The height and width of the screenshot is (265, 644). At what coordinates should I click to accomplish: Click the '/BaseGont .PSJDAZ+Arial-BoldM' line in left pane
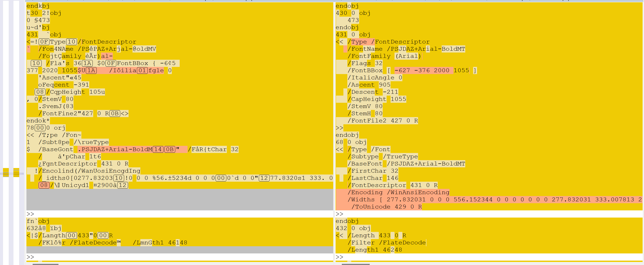pyautogui.click(x=108, y=149)
